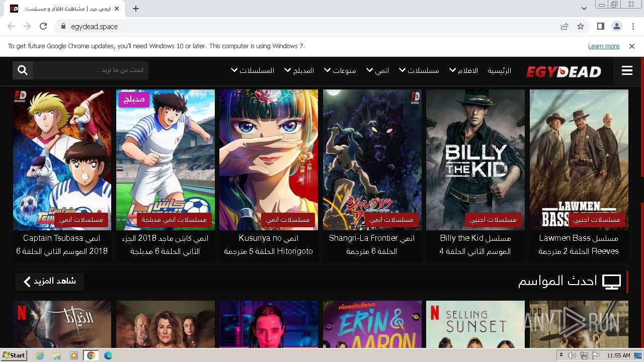Click مسلسلات انمي مدبلجة tag

pyautogui.click(x=174, y=220)
